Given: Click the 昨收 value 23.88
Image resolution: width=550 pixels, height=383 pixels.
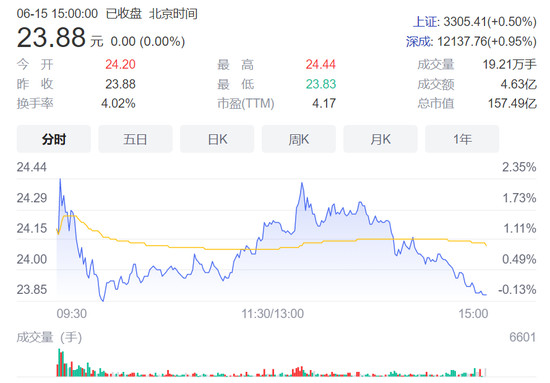Looking at the screenshot, I should tap(120, 84).
